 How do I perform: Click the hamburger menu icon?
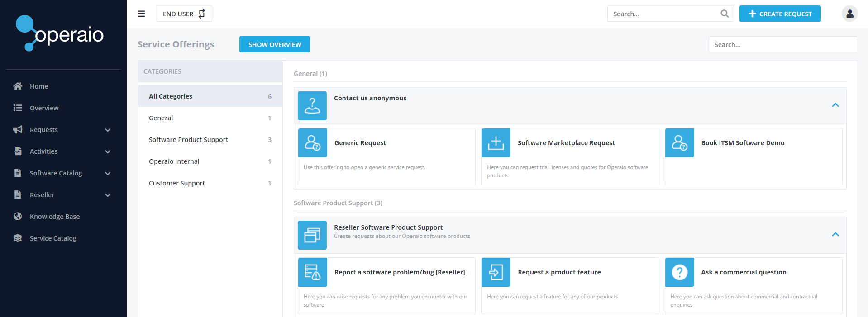tap(141, 14)
